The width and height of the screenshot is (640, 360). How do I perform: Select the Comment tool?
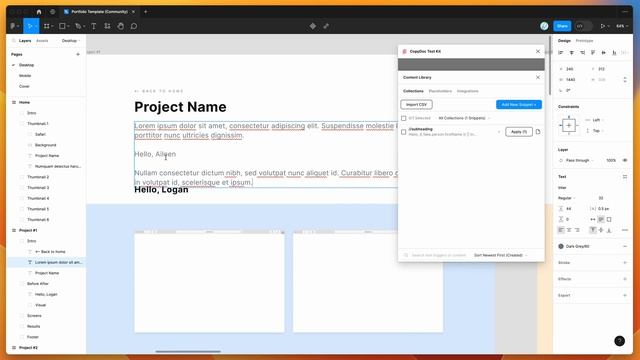click(134, 26)
